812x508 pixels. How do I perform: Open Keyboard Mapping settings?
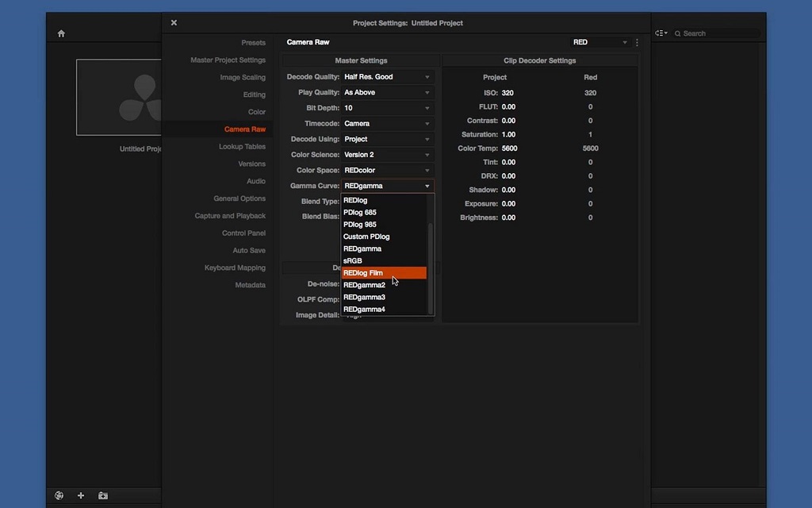pos(235,267)
